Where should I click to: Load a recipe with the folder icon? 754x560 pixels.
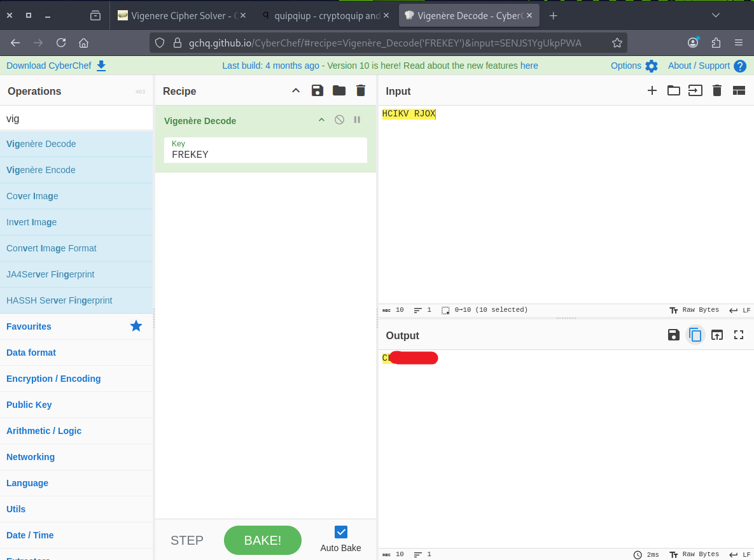point(339,91)
